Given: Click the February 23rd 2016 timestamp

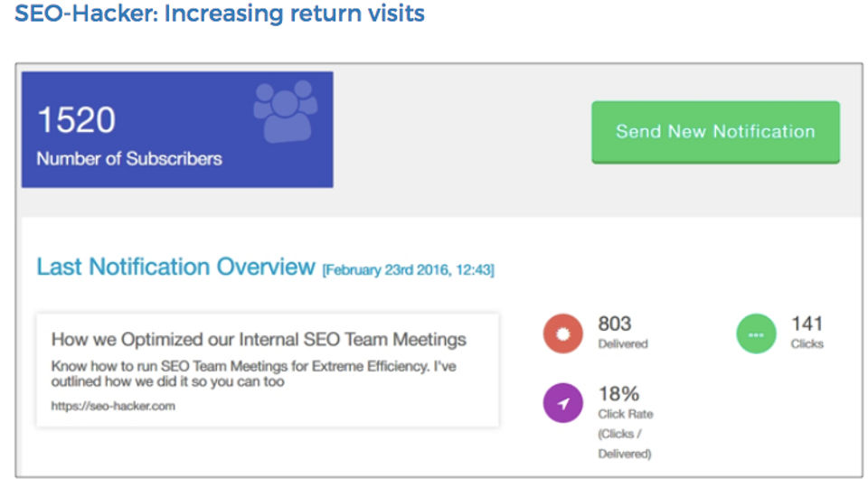Looking at the screenshot, I should pyautogui.click(x=409, y=270).
